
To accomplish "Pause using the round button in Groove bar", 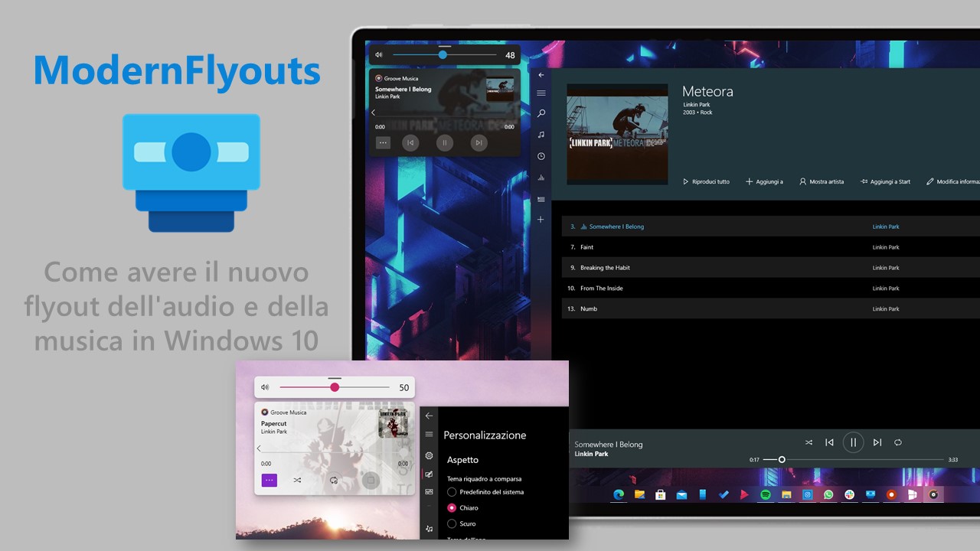I will [853, 442].
